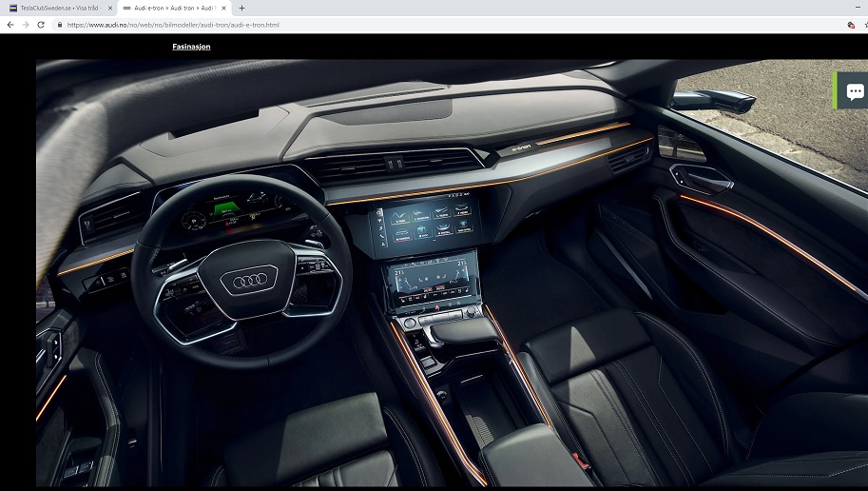View site security info via padlock
Screen dimensions: 868x491
click(x=60, y=25)
